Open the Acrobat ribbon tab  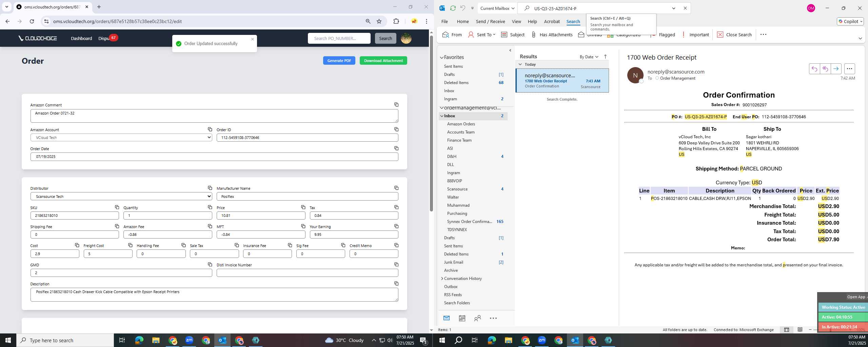552,21
